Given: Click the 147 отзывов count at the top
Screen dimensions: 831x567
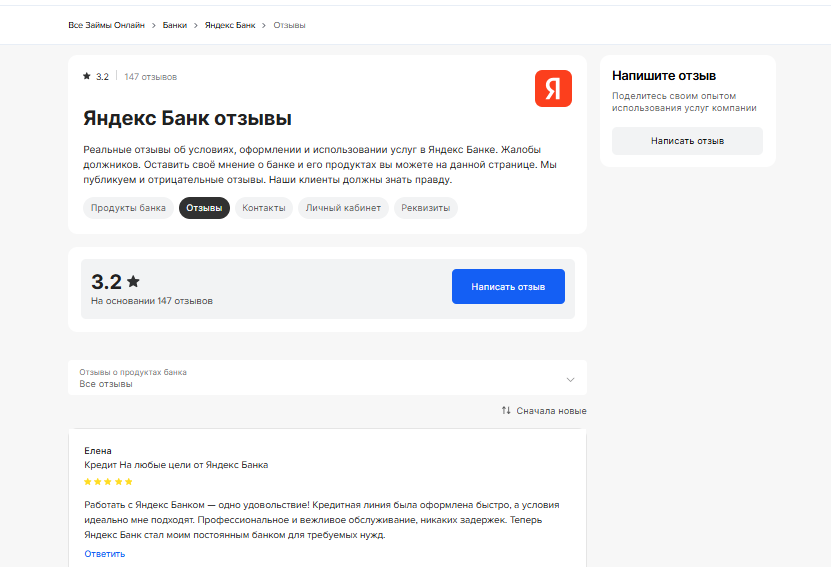Looking at the screenshot, I should [151, 77].
